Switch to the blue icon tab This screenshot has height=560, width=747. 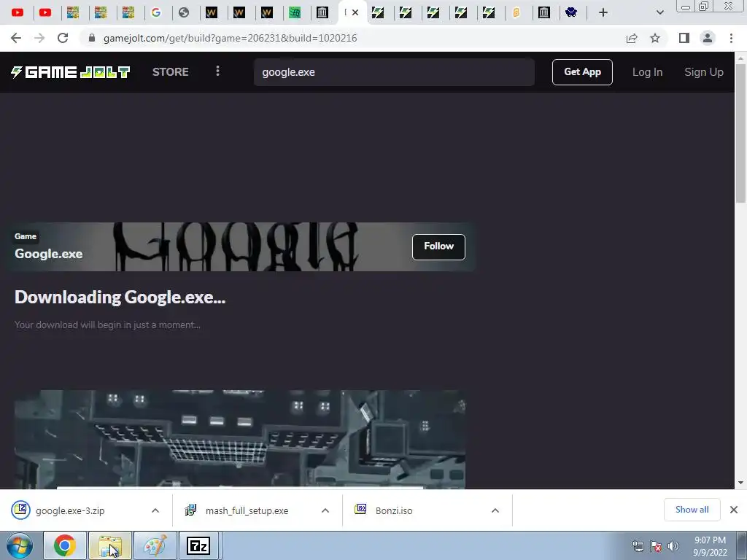(x=571, y=13)
